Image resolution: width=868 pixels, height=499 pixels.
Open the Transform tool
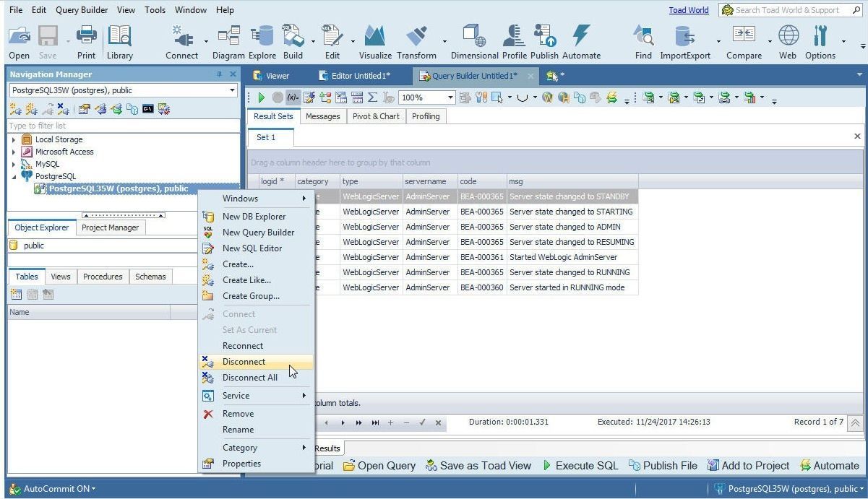(x=416, y=42)
